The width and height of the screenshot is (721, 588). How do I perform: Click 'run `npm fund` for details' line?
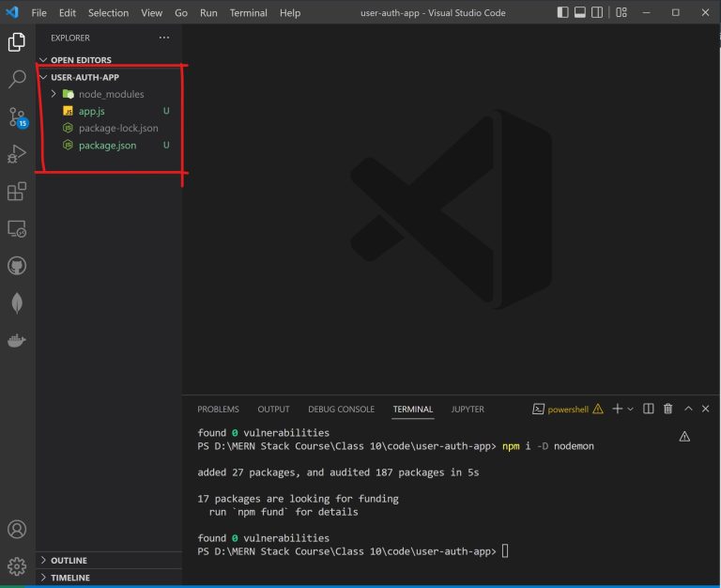click(284, 512)
